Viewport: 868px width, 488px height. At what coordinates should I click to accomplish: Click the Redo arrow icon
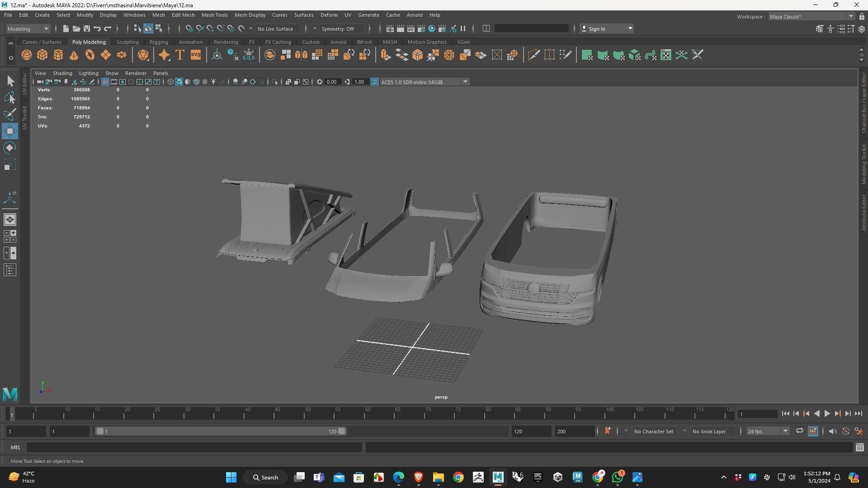(108, 28)
